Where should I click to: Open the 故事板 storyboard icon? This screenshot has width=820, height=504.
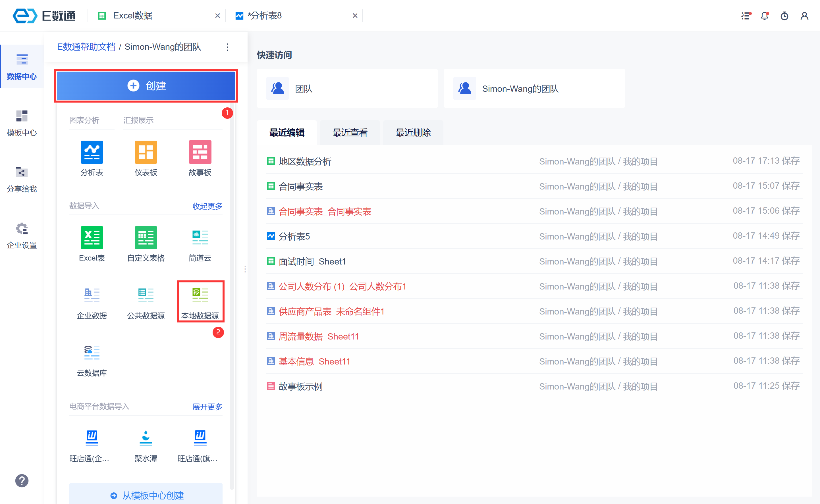pos(200,152)
